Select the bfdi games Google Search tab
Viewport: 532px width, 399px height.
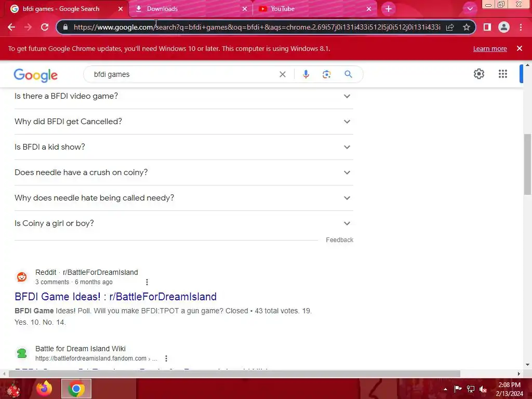coord(67,9)
